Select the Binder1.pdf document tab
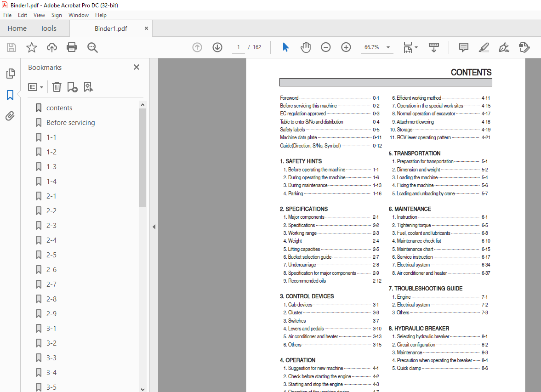 [x=111, y=28]
